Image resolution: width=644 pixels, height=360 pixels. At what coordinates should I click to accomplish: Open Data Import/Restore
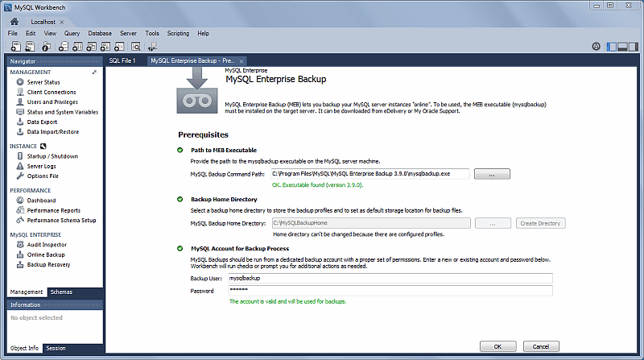coord(52,131)
